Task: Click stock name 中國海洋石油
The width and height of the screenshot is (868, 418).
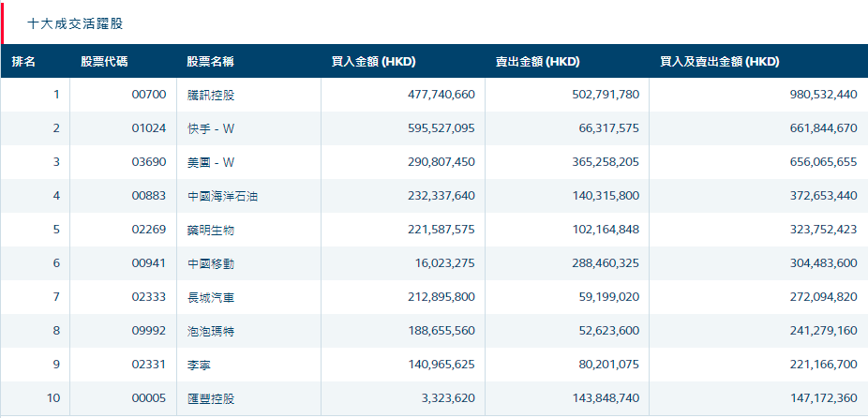Action: (222, 196)
